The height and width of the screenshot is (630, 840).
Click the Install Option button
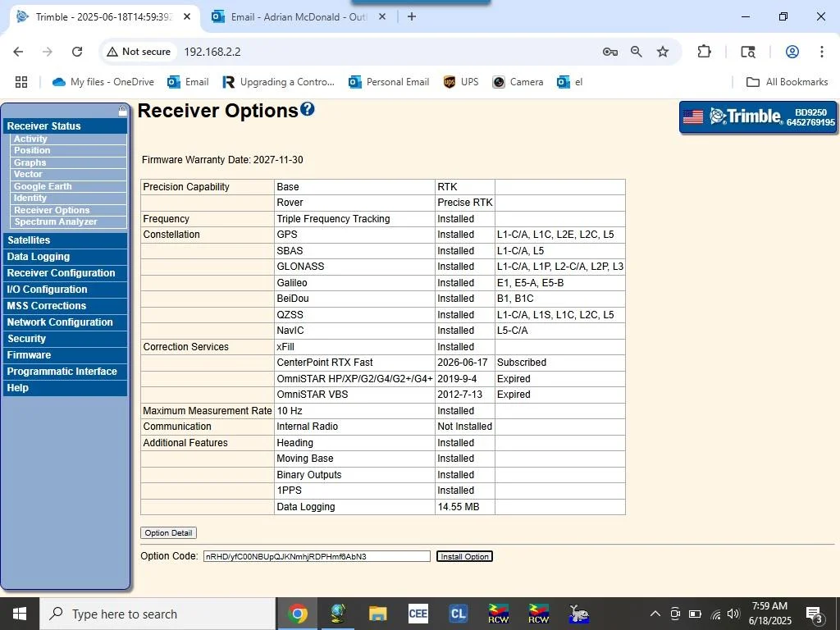pyautogui.click(x=464, y=557)
